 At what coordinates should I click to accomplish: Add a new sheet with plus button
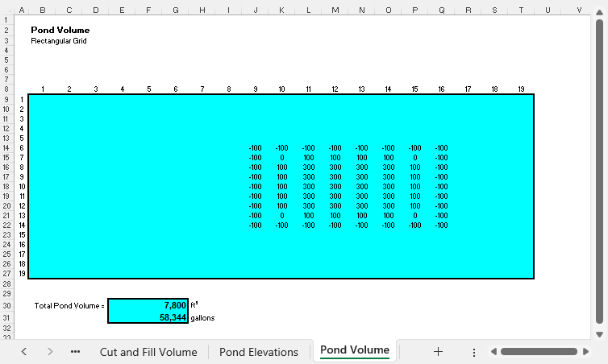tap(438, 352)
